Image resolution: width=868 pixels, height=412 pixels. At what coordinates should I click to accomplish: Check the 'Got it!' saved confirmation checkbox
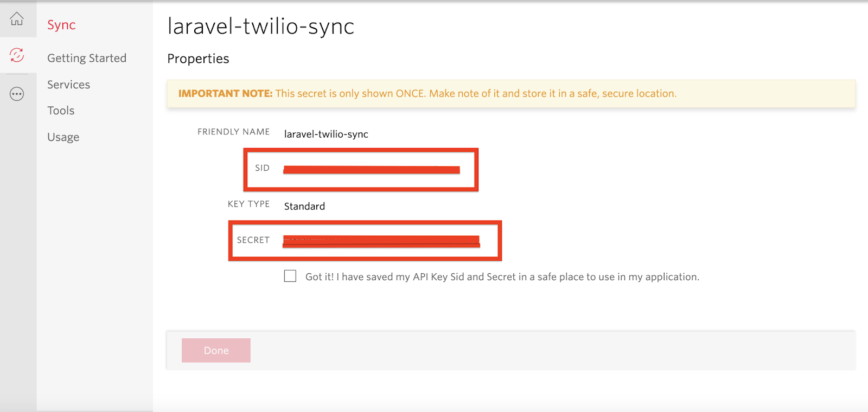pyautogui.click(x=290, y=276)
